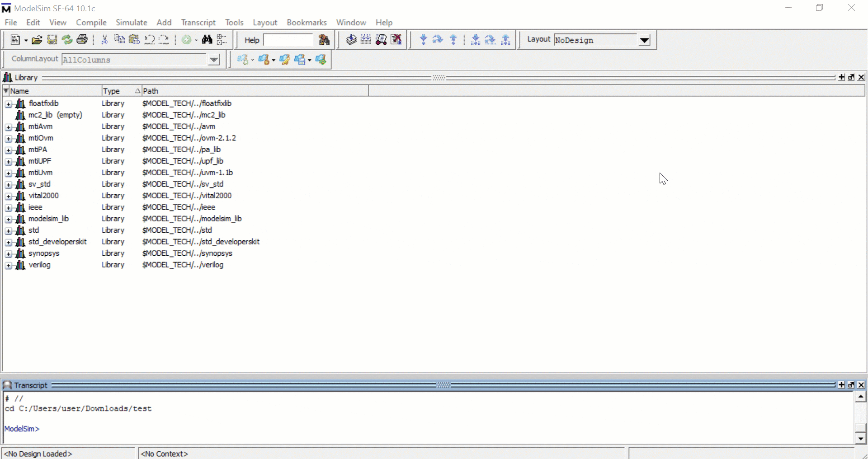Screen dimensions: 868x459
Task: Click the Open file folder icon
Action: [37, 40]
